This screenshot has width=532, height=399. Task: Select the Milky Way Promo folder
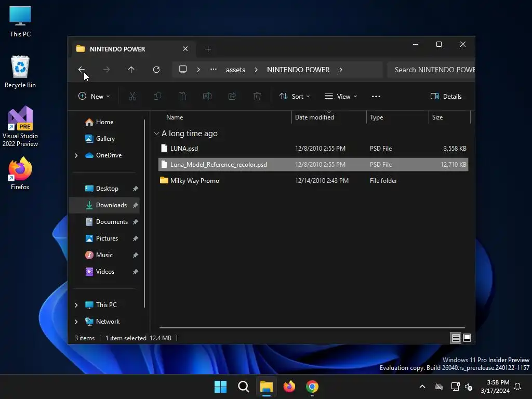[313, 180]
